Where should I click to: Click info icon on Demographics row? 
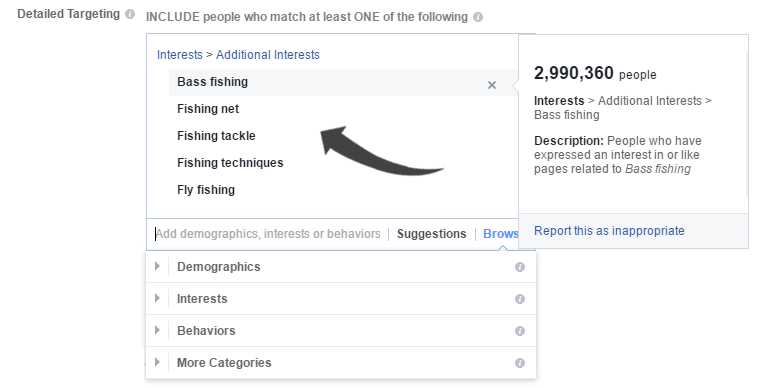click(x=520, y=267)
